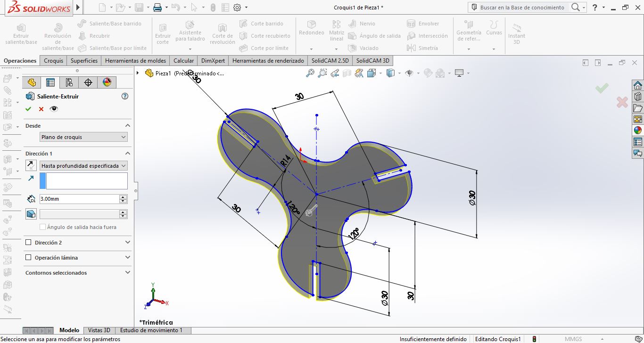Image resolution: width=644 pixels, height=343 pixels.
Task: Confirm feature via viewport corner checkmark
Action: coord(602,88)
